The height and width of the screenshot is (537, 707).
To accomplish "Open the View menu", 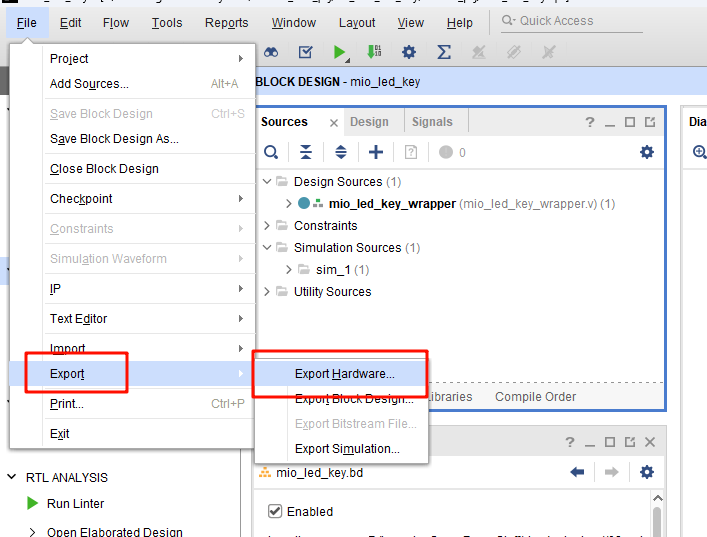I will (410, 23).
